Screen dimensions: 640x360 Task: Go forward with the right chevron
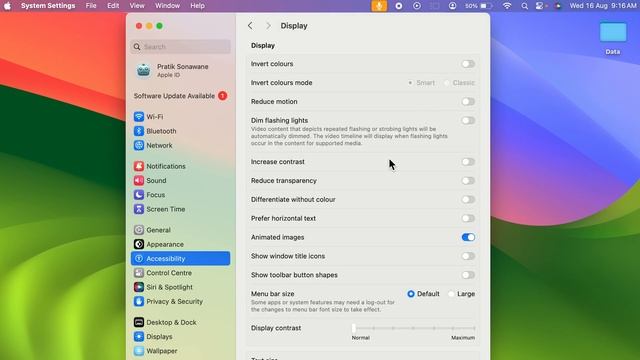[x=268, y=26]
